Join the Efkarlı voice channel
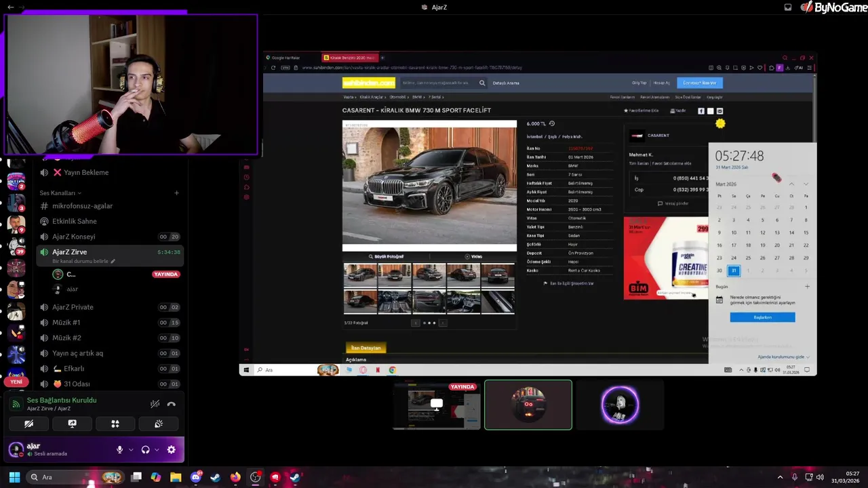This screenshot has height=488, width=868. tap(109, 369)
